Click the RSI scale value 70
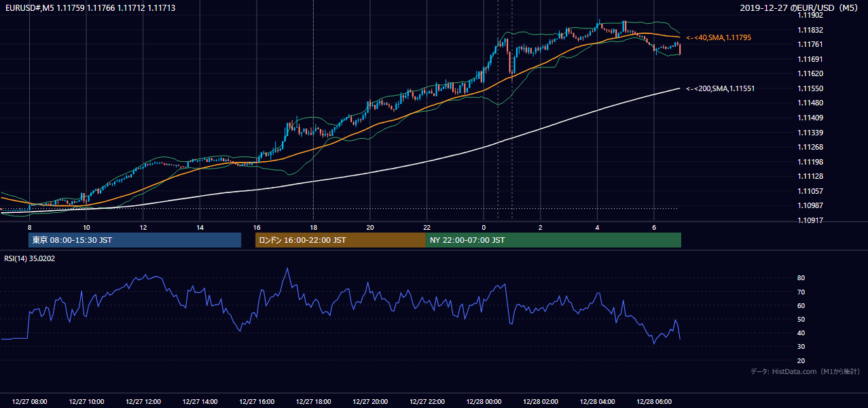Viewport: 868px width, 408px height. pos(801,292)
